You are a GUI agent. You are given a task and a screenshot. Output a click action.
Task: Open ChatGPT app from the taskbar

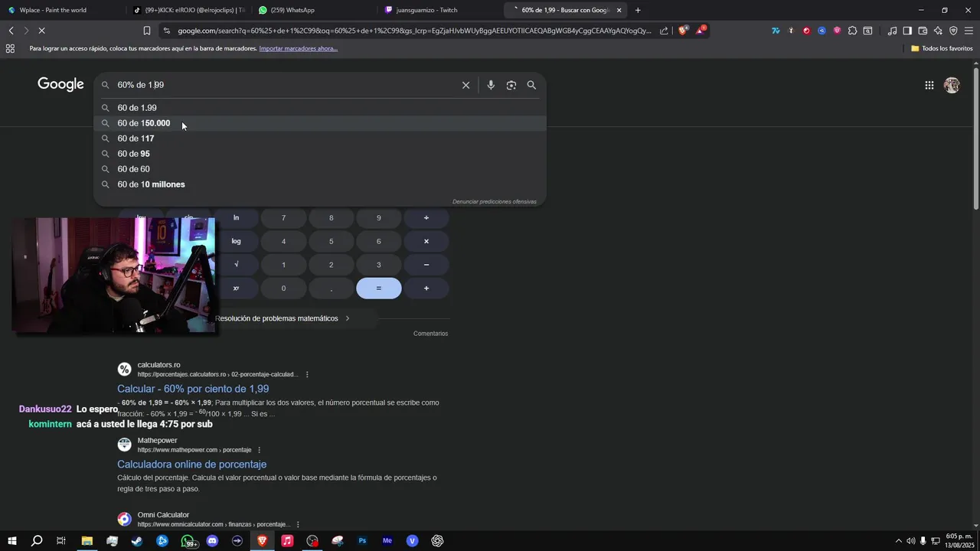[x=437, y=540]
